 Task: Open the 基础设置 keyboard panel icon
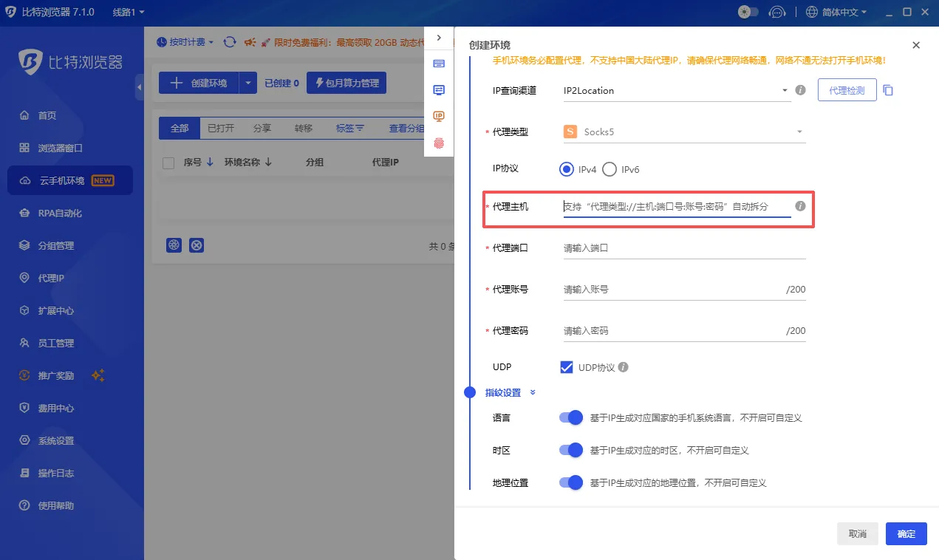439,64
